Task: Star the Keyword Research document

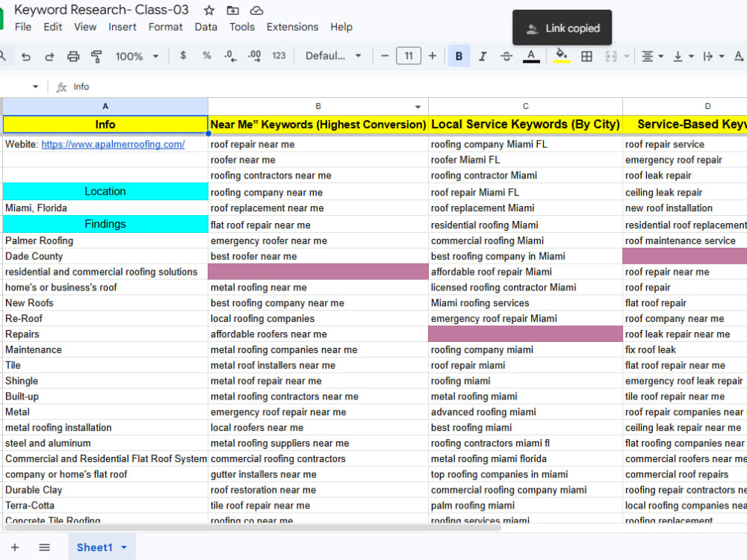Action: pos(209,10)
